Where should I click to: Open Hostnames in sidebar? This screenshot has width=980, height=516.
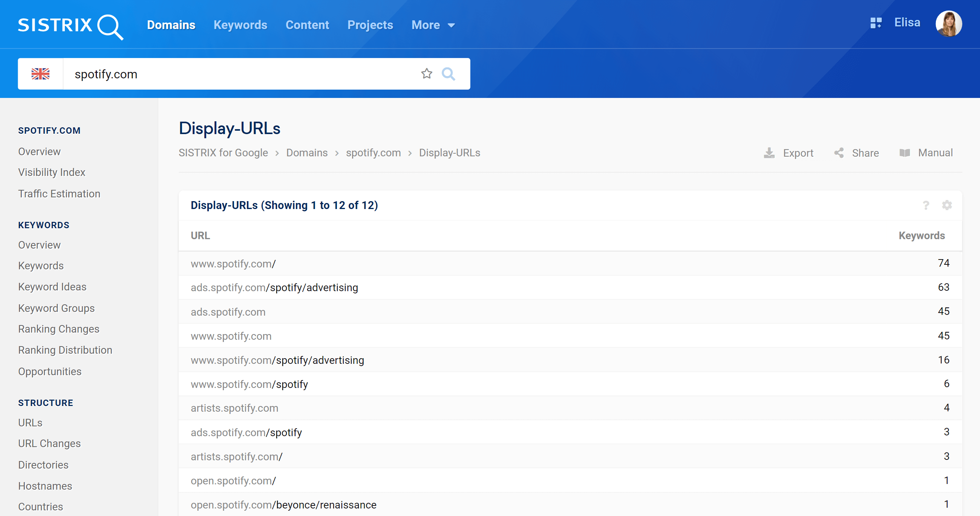point(45,486)
